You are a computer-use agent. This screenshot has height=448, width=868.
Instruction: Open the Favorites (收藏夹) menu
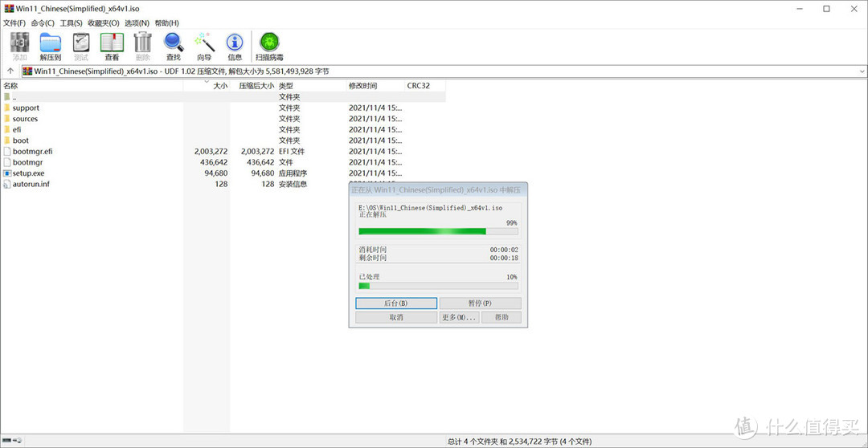[104, 23]
